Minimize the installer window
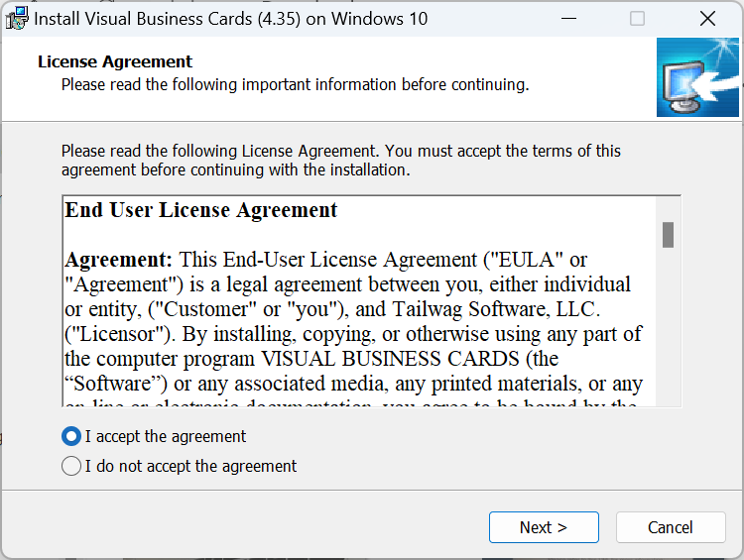744x560 pixels. pyautogui.click(x=567, y=18)
